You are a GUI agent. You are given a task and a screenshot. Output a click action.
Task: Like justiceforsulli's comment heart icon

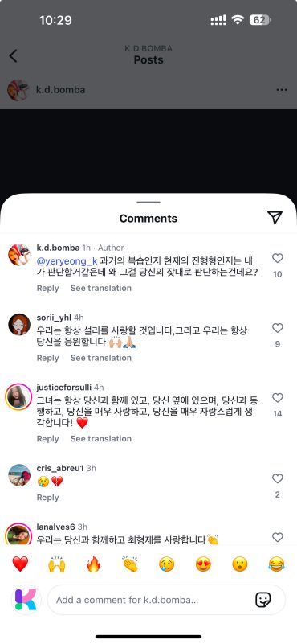(x=278, y=397)
